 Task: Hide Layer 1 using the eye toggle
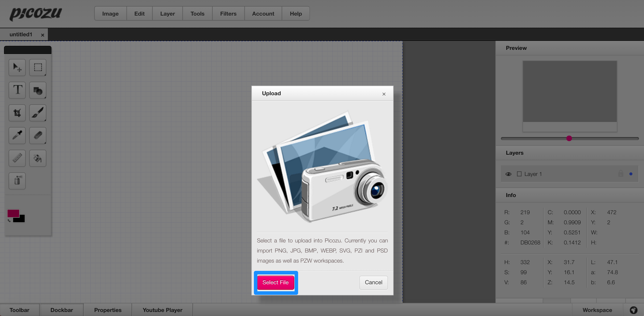pyautogui.click(x=508, y=174)
